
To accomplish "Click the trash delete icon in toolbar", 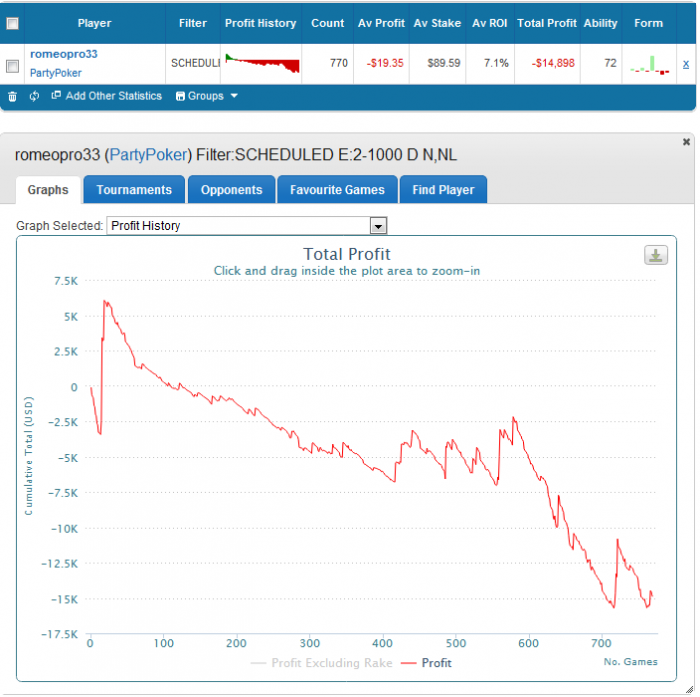I will pyautogui.click(x=12, y=96).
